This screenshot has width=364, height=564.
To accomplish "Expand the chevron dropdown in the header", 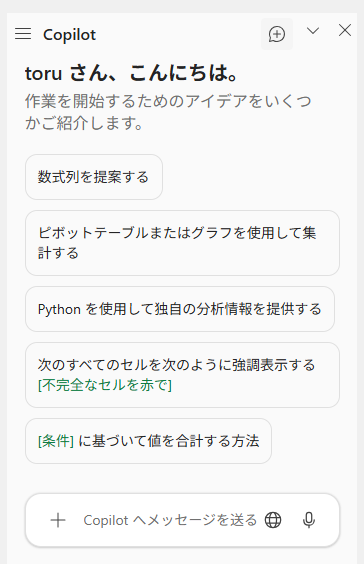I will click(x=313, y=31).
